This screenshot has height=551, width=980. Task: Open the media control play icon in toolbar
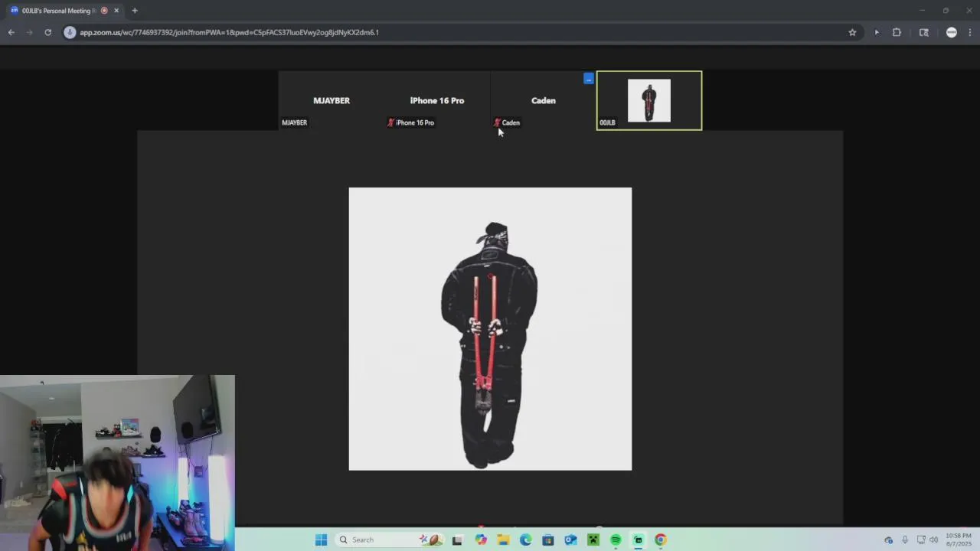(x=877, y=32)
